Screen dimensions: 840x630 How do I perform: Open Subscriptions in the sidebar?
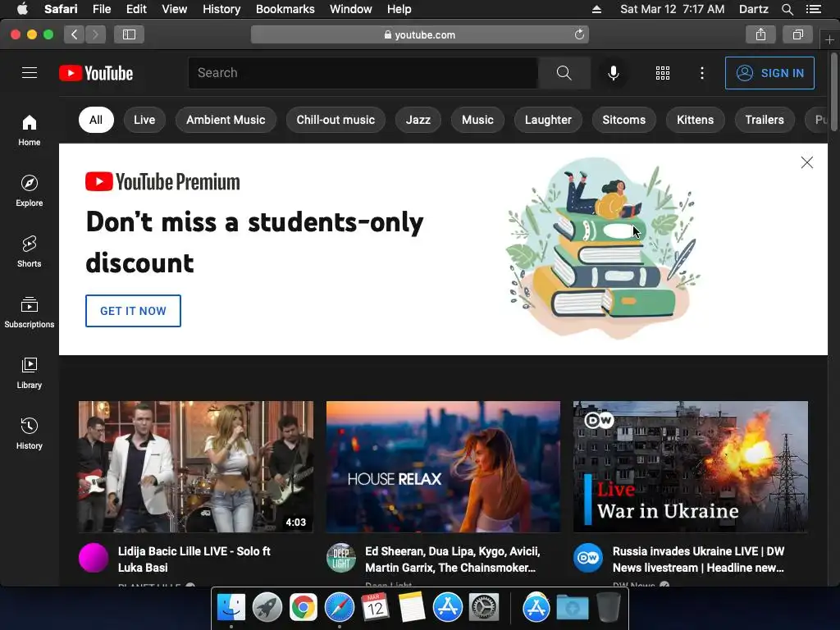(x=30, y=313)
